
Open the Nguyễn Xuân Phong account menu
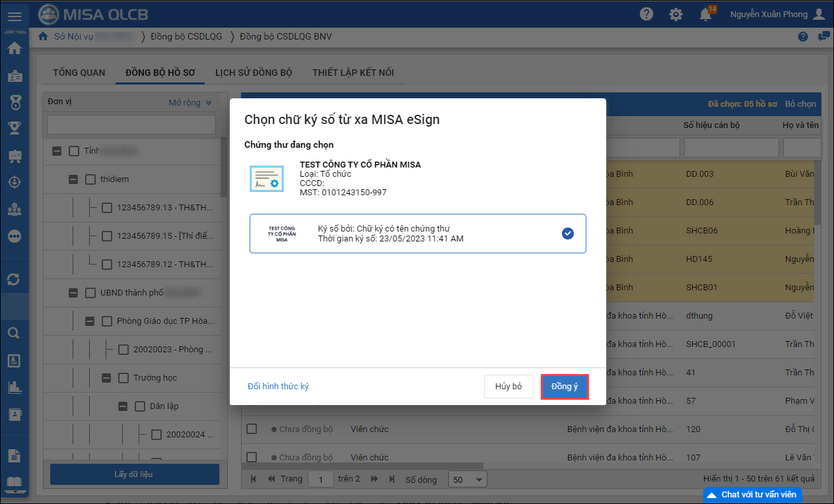click(777, 14)
